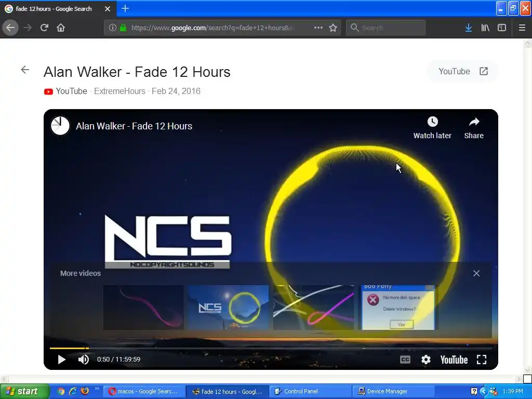The height and width of the screenshot is (399, 532).
Task: Open the first pink wave video thumbnail
Action: (x=143, y=308)
